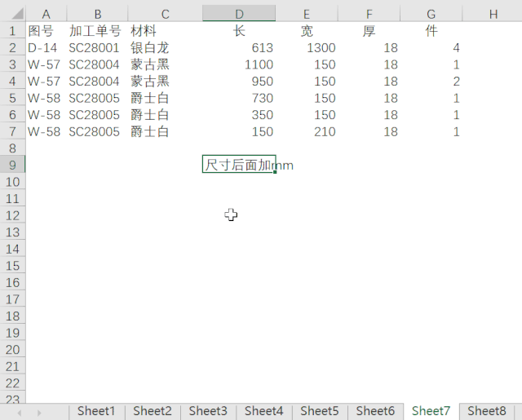Select column G header
Viewport: 522px width, 420px height.
(431, 14)
